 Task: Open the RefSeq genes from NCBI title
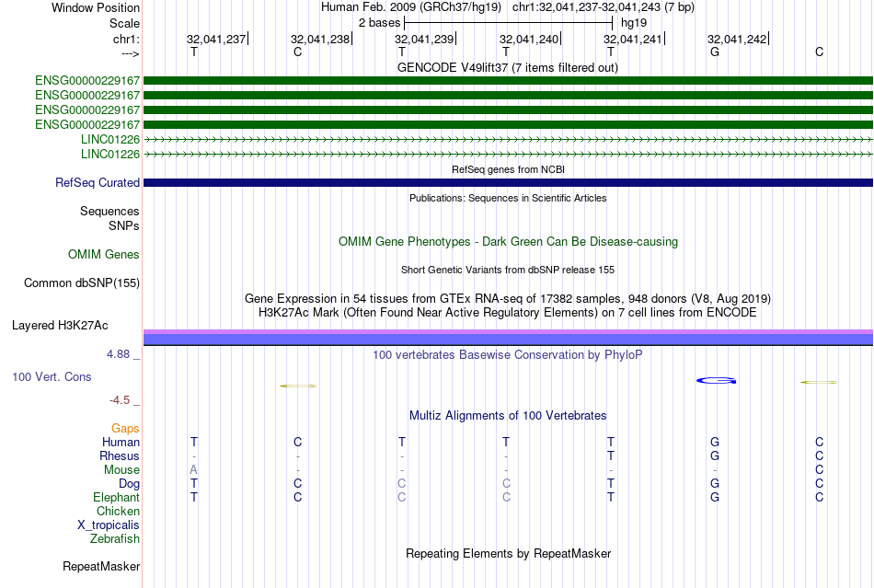(508, 169)
